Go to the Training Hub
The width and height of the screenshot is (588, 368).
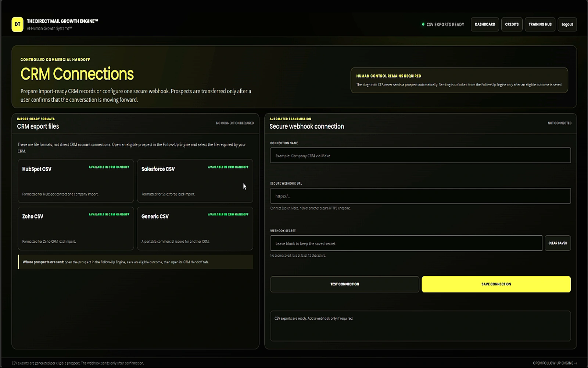click(540, 24)
